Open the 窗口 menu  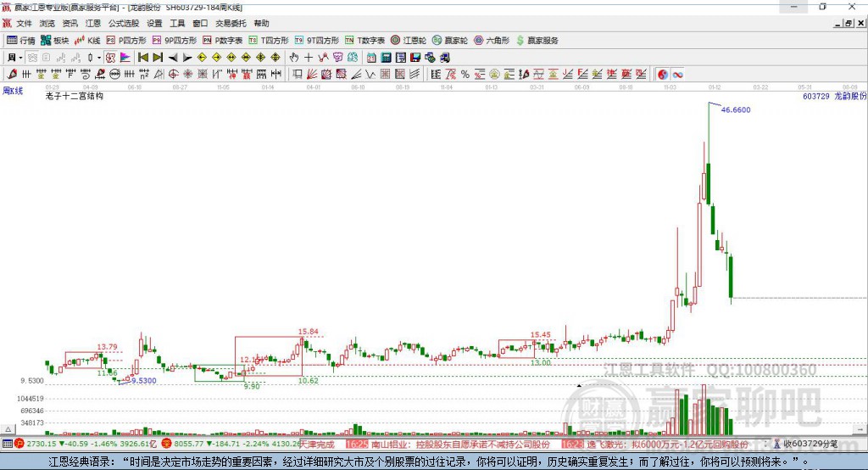point(200,23)
